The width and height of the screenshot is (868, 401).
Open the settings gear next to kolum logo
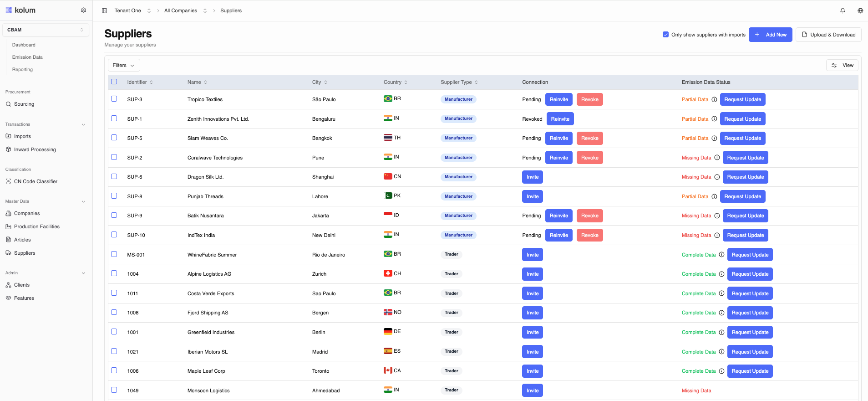83,10
